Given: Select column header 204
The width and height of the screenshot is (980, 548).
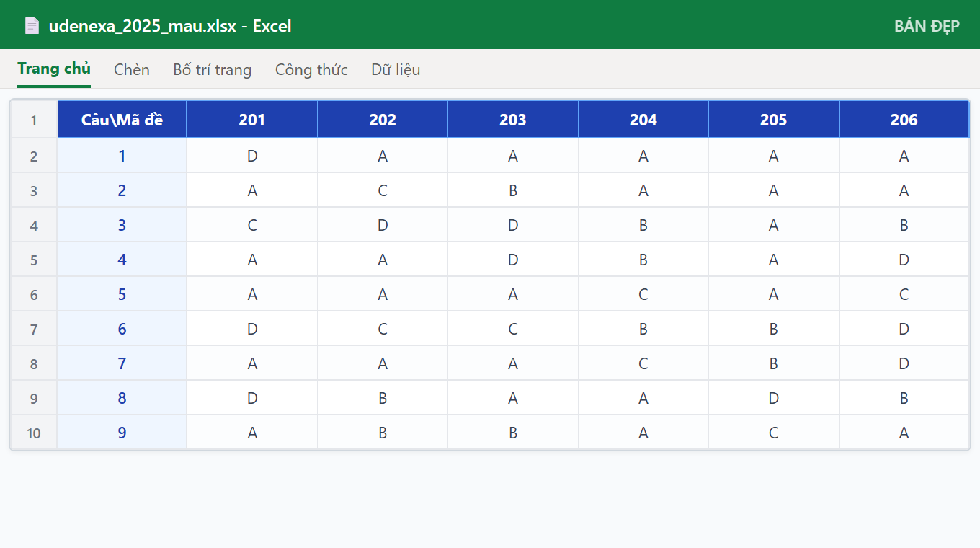Looking at the screenshot, I should (x=643, y=120).
